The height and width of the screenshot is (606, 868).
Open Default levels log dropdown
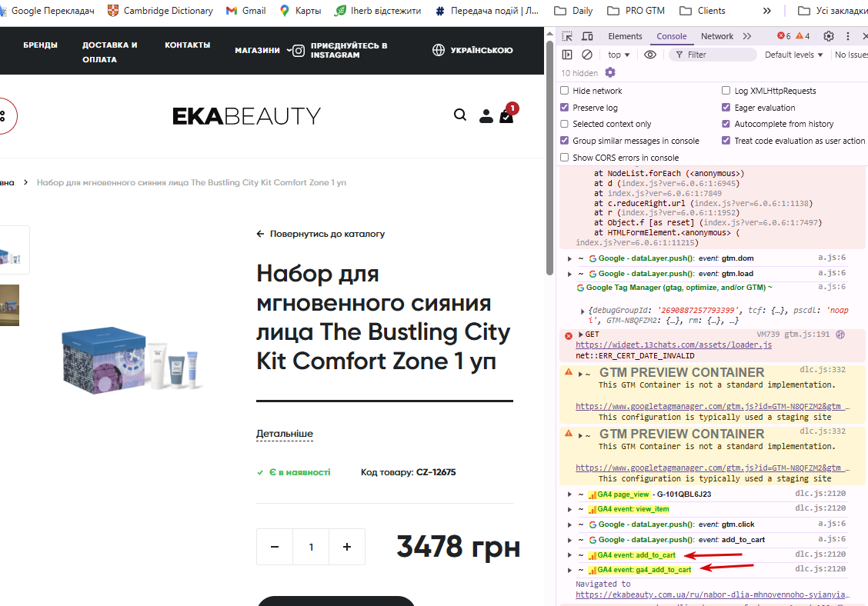(x=793, y=55)
